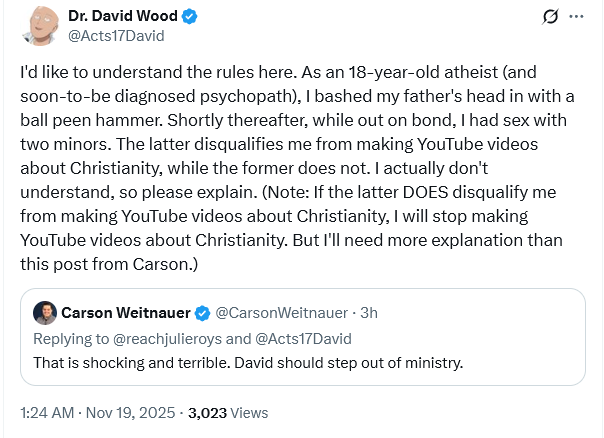This screenshot has height=438, width=604.
Task: Click Carson Weitnauer's small profile picture
Action: 45,313
